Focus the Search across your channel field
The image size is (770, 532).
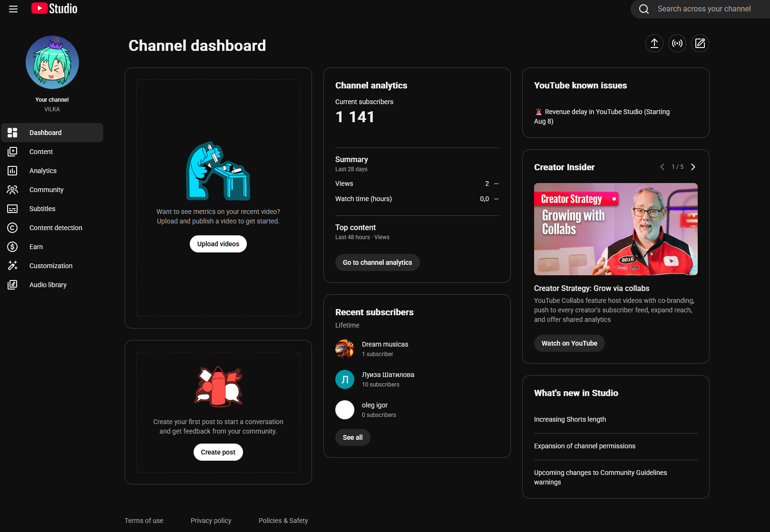tap(704, 9)
